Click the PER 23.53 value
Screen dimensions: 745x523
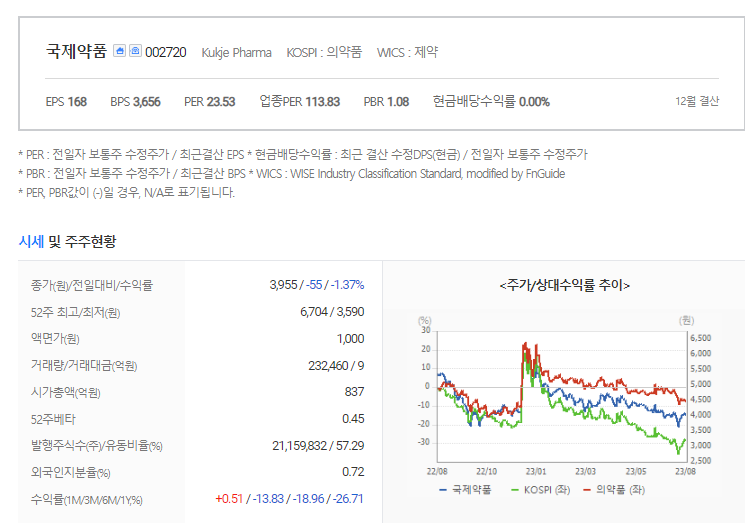(x=210, y=102)
